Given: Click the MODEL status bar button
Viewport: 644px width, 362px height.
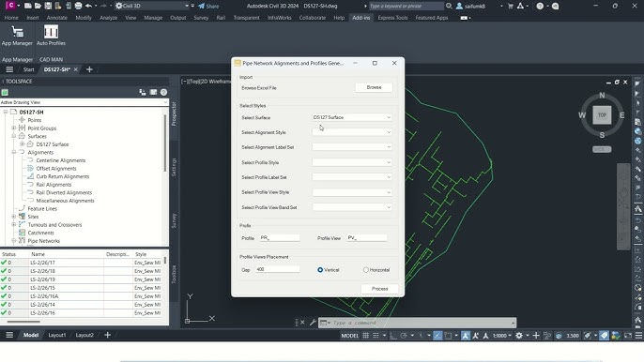Looking at the screenshot, I should [x=349, y=336].
